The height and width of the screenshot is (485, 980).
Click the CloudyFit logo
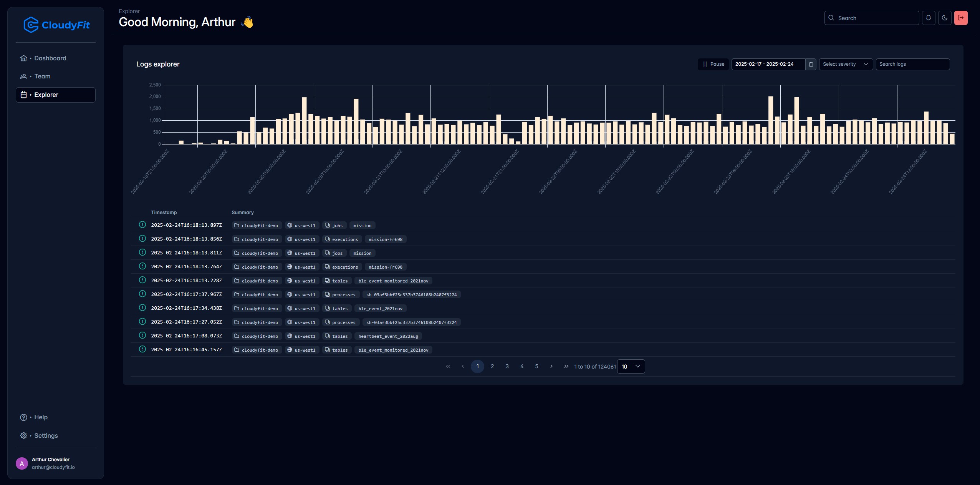[x=56, y=24]
